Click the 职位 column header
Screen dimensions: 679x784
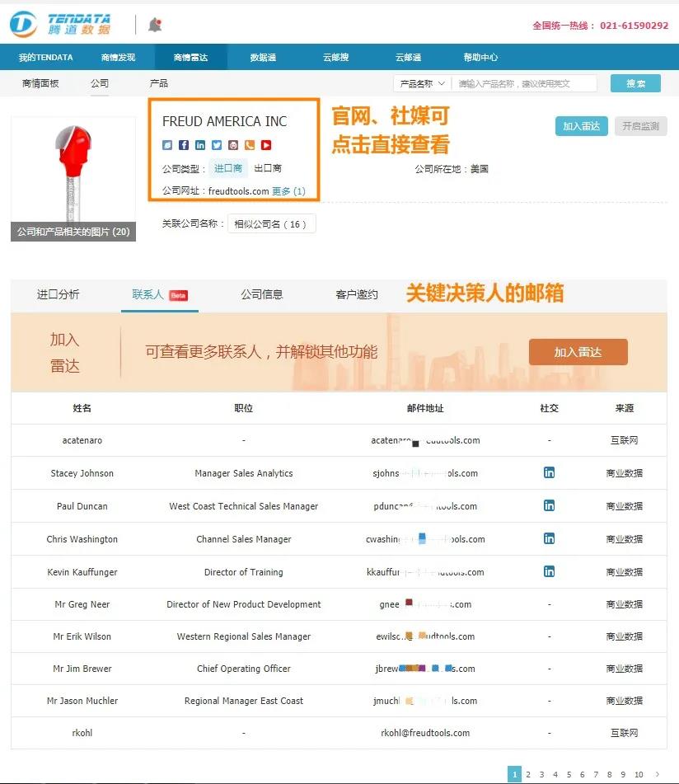click(x=243, y=408)
